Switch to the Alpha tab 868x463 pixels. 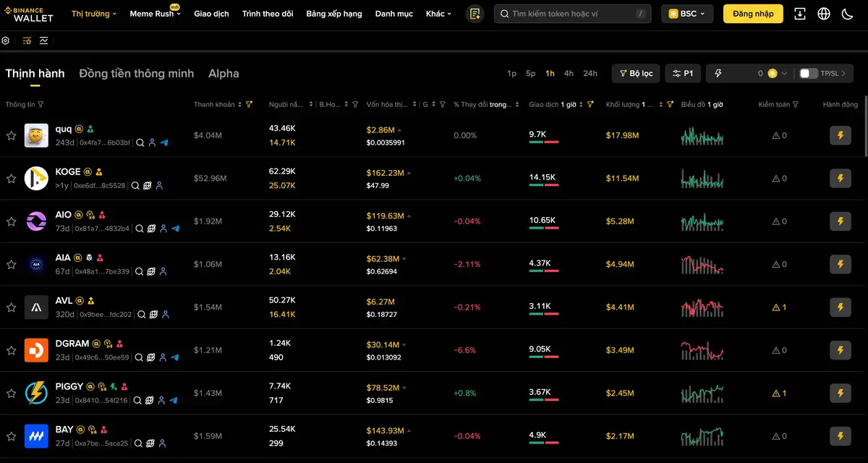pos(224,74)
